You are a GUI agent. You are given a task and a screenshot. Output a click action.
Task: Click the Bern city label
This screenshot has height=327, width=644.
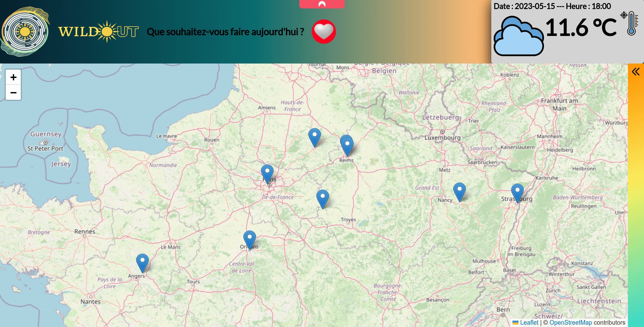503,310
